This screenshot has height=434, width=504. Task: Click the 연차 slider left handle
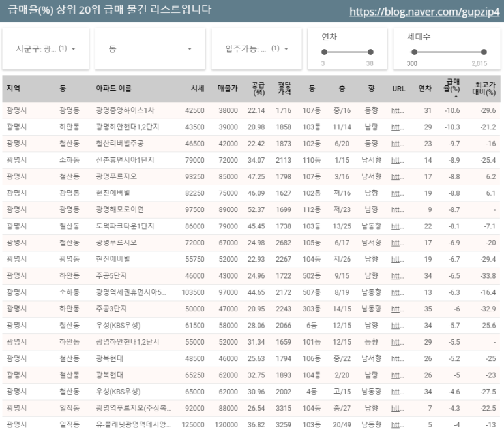click(x=324, y=52)
